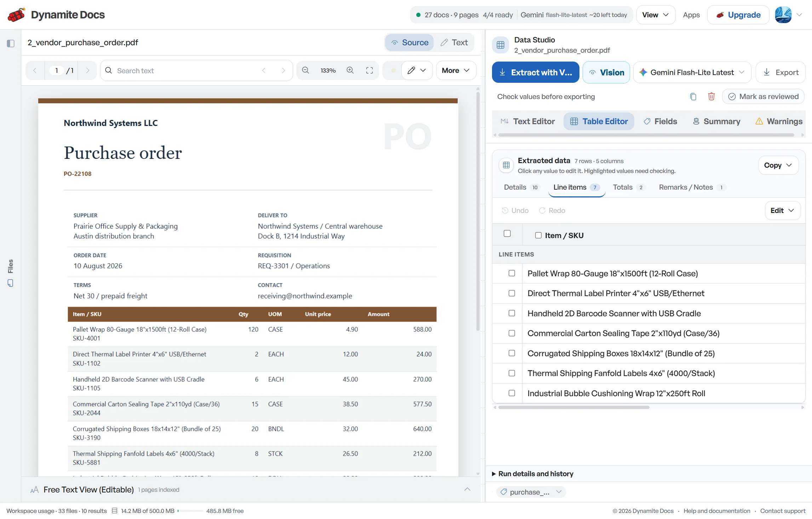Copy extracted values icon near Mark as reviewed
This screenshot has width=812, height=519.
(693, 97)
